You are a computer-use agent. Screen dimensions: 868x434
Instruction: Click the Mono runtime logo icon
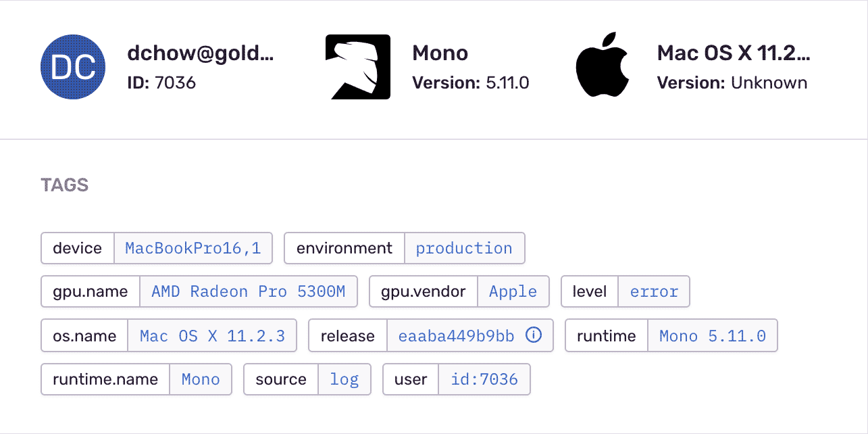[x=357, y=67]
